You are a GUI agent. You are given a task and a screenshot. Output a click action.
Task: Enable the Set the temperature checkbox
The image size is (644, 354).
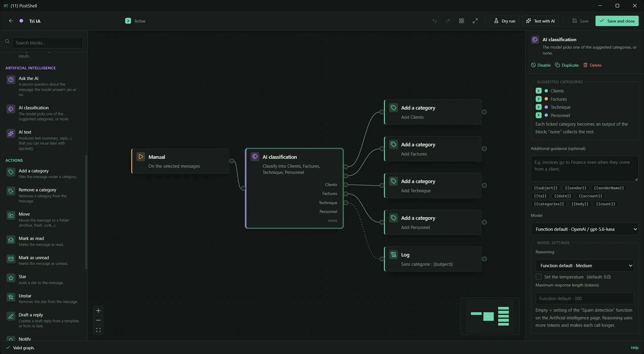[539, 277]
